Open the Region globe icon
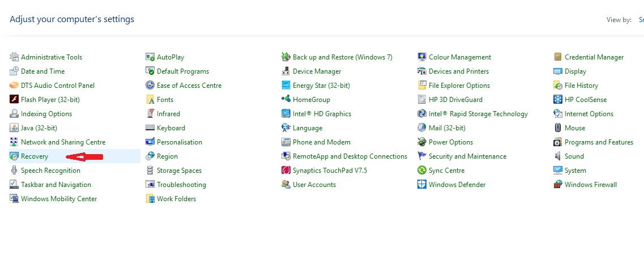 150,156
